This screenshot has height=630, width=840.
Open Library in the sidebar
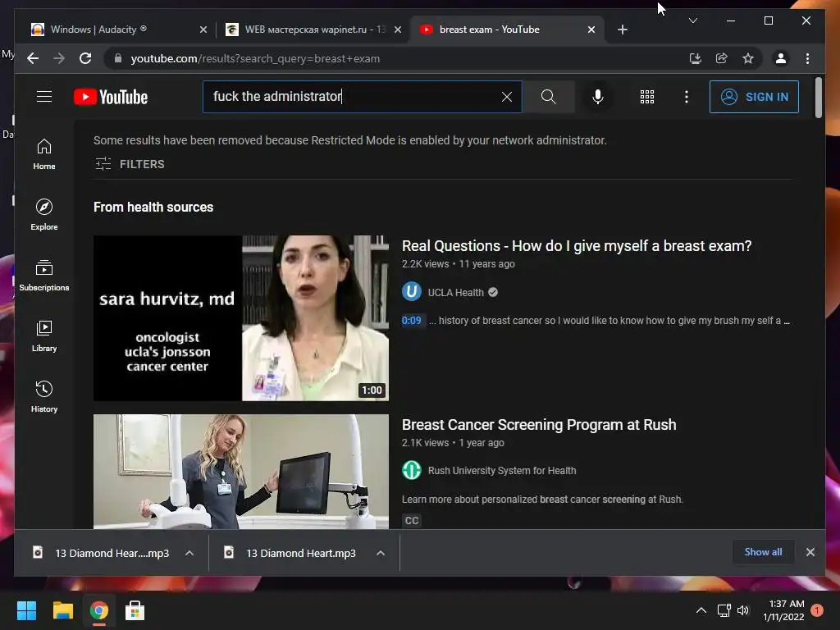pos(44,336)
